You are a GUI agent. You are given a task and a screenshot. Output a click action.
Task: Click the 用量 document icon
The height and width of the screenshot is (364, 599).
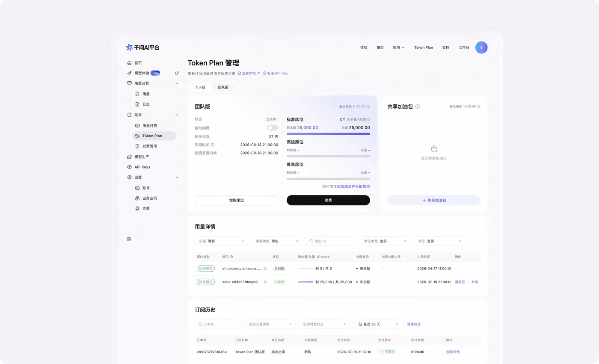pos(137,94)
